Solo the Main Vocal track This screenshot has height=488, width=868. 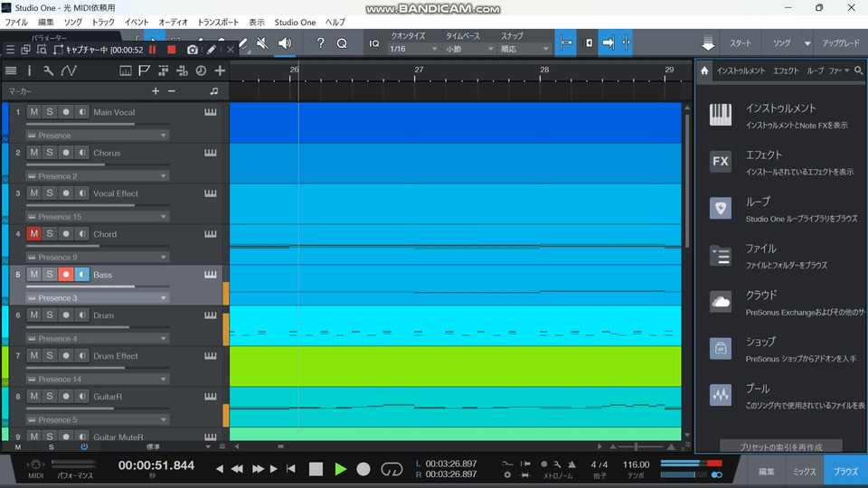(x=50, y=112)
